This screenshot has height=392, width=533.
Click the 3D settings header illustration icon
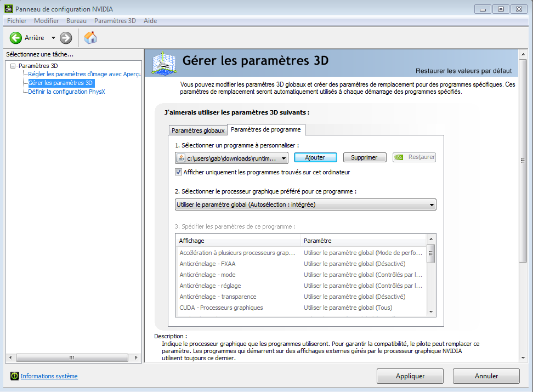click(164, 63)
